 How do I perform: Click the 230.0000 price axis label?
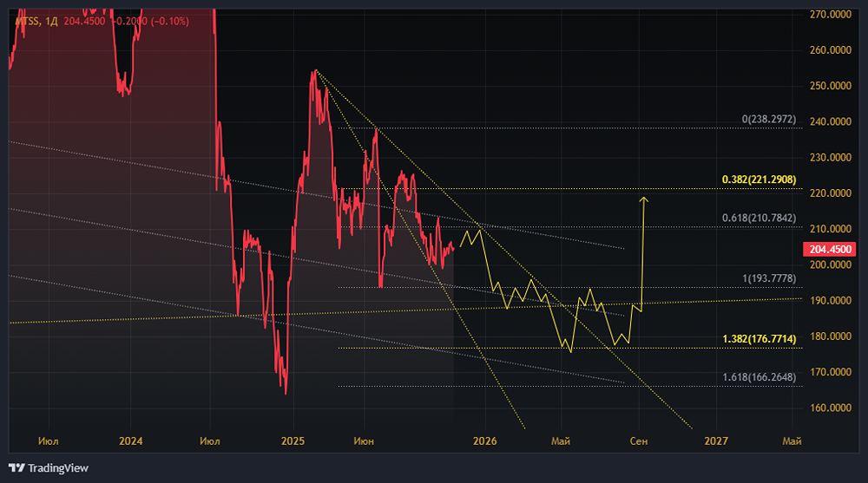(831, 157)
